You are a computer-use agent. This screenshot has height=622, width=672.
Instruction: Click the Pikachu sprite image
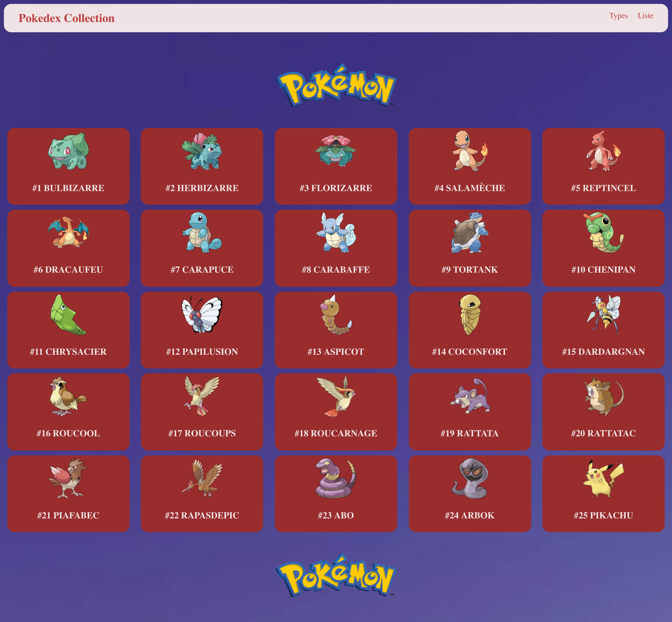click(603, 478)
